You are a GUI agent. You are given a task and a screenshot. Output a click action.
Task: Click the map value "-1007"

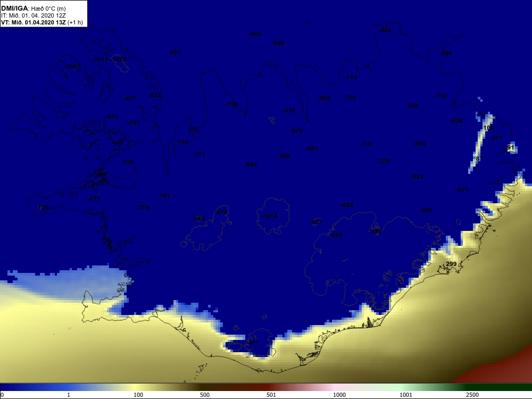(x=72, y=66)
